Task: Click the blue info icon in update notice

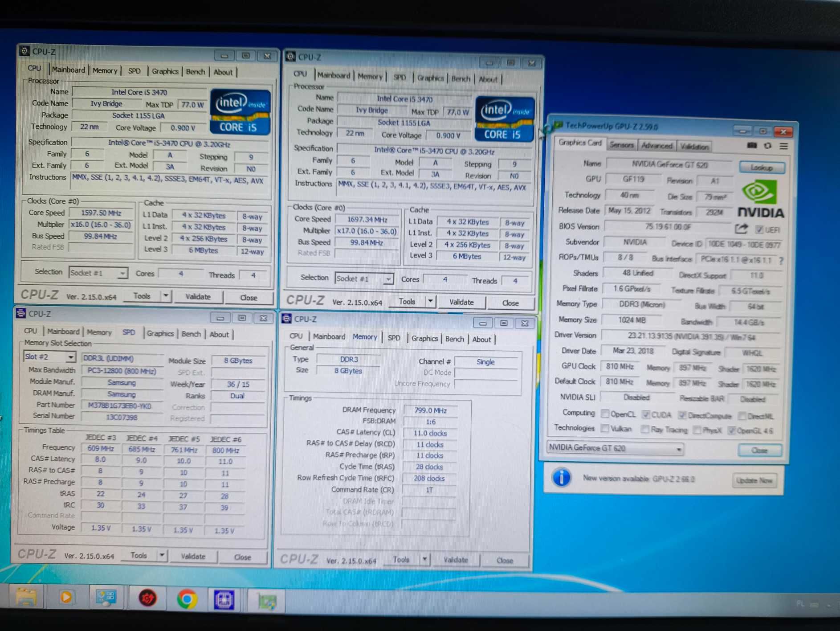Action: click(x=562, y=477)
